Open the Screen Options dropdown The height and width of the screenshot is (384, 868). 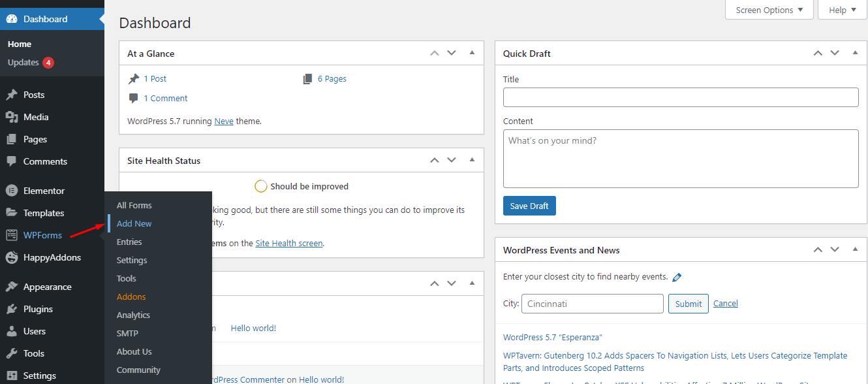[x=769, y=10]
